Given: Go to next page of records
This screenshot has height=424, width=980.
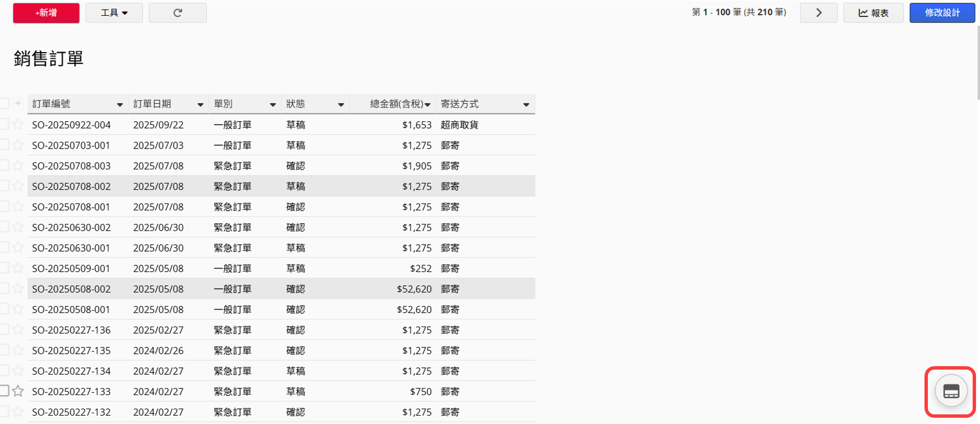Looking at the screenshot, I should [818, 12].
